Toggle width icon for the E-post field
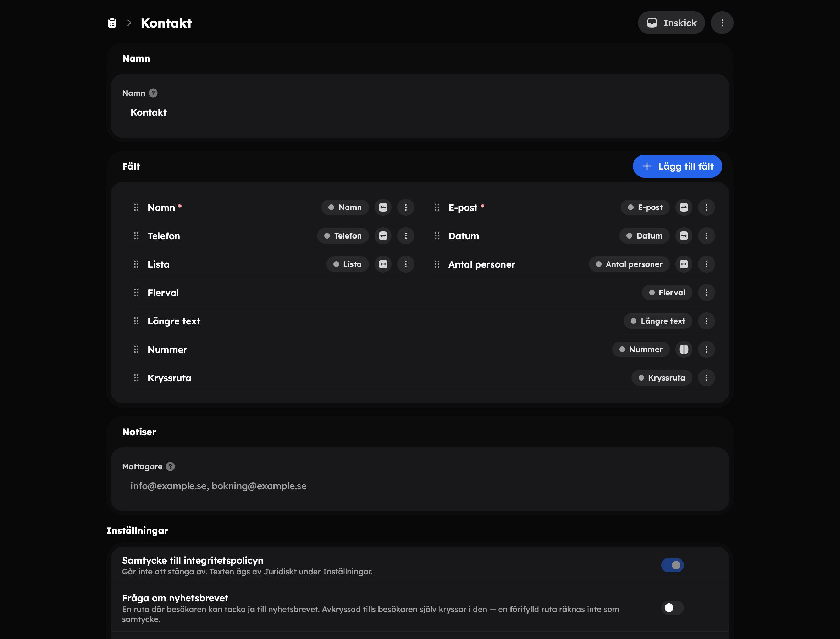840x639 pixels. 684,207
